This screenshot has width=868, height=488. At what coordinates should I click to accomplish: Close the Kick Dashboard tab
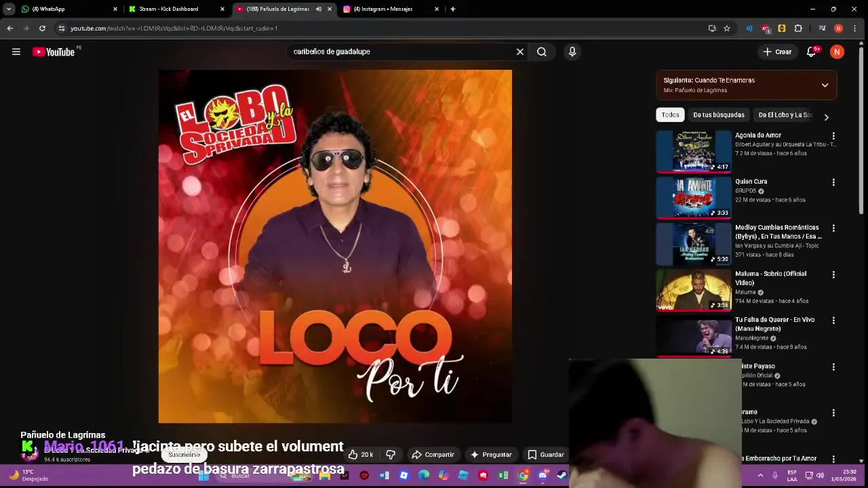(222, 9)
